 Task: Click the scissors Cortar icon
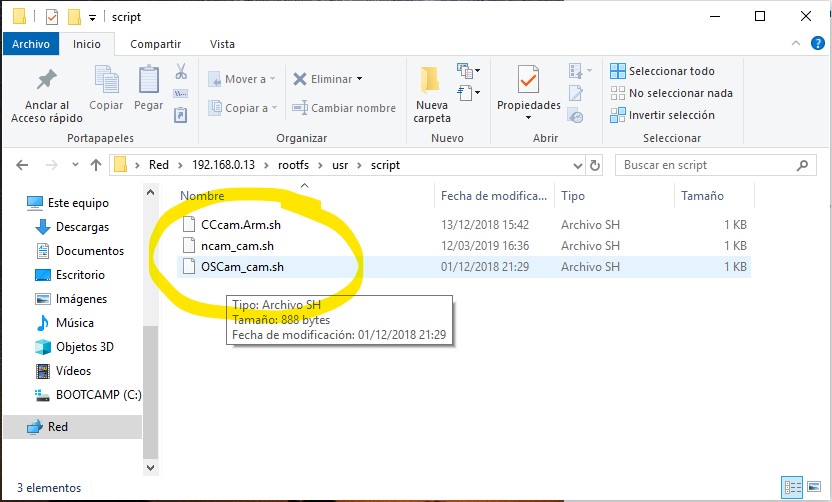click(x=181, y=72)
